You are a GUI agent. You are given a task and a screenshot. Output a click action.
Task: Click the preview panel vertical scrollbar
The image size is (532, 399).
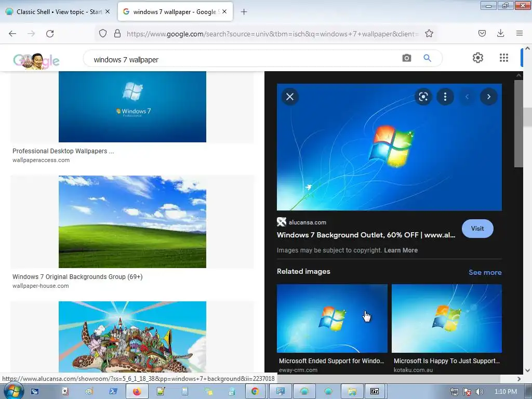click(x=518, y=124)
